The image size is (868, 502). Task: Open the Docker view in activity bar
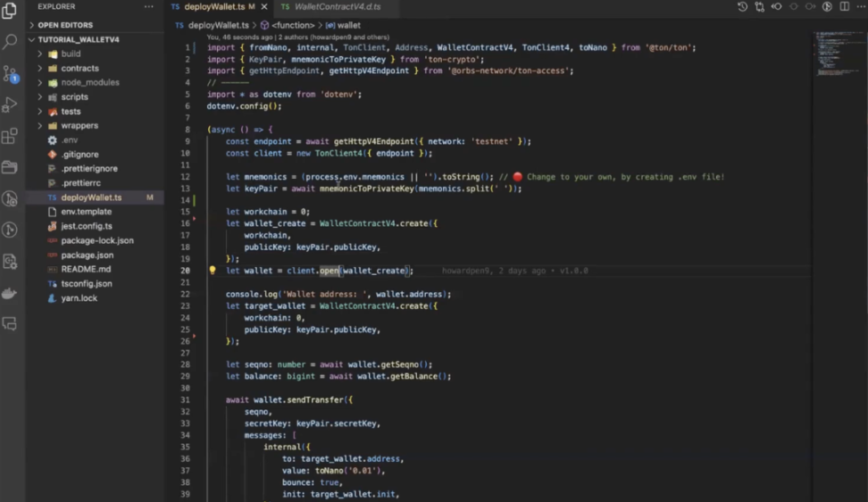tap(11, 293)
